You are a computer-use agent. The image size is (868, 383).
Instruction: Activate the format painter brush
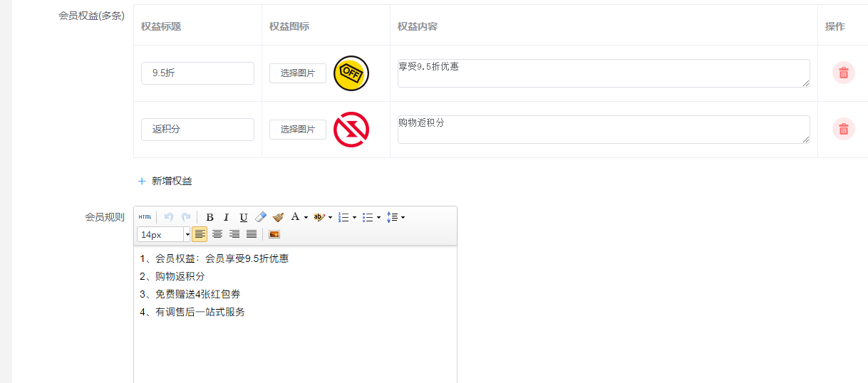[x=278, y=217]
